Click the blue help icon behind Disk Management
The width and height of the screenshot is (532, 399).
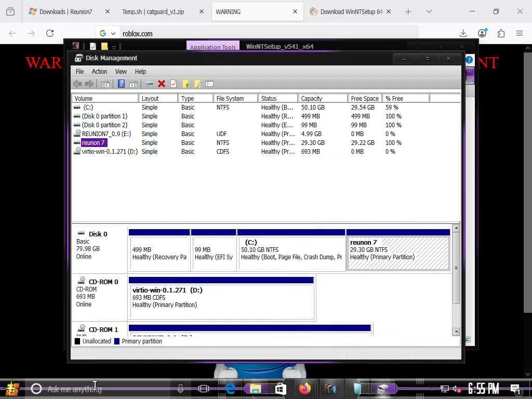469,60
